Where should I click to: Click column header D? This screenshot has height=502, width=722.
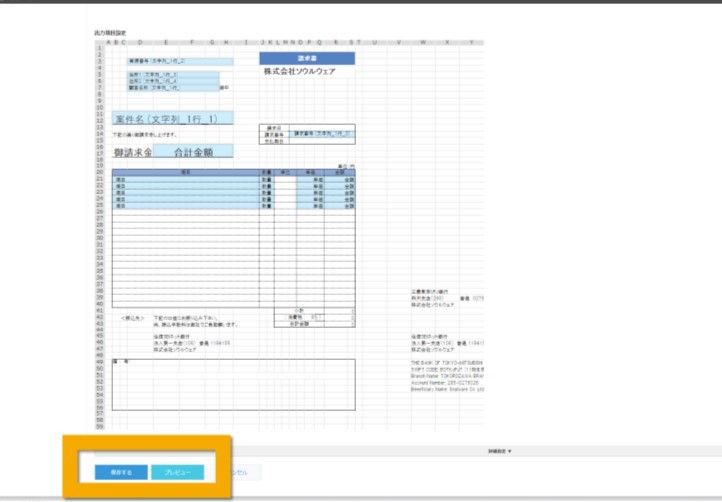click(140, 42)
